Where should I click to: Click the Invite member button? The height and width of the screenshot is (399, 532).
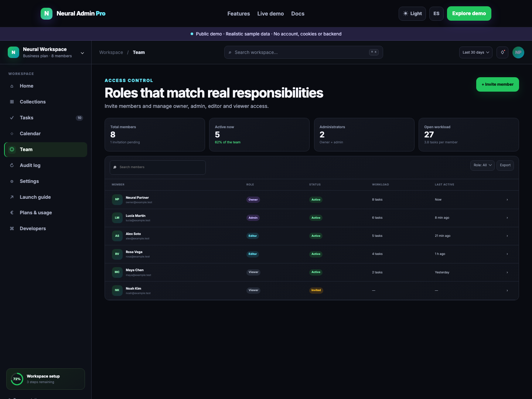point(498,84)
